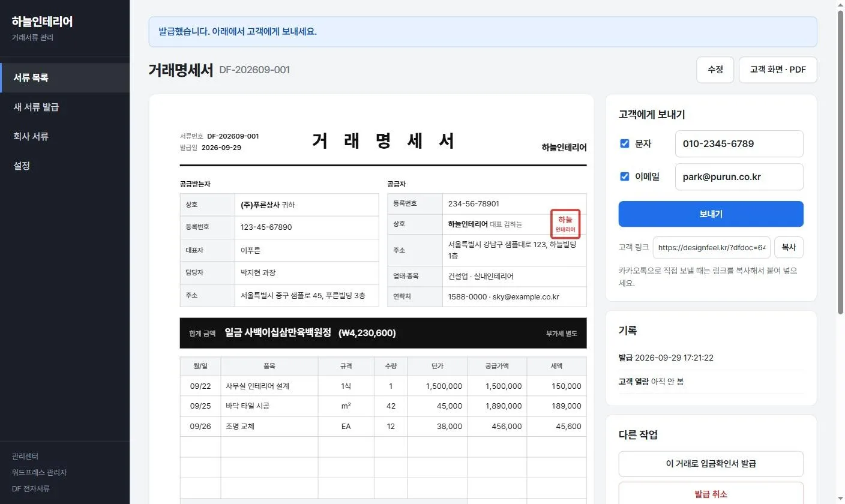Toggle the 이메일 checkbox
Screen dimensions: 845x504
(x=624, y=176)
